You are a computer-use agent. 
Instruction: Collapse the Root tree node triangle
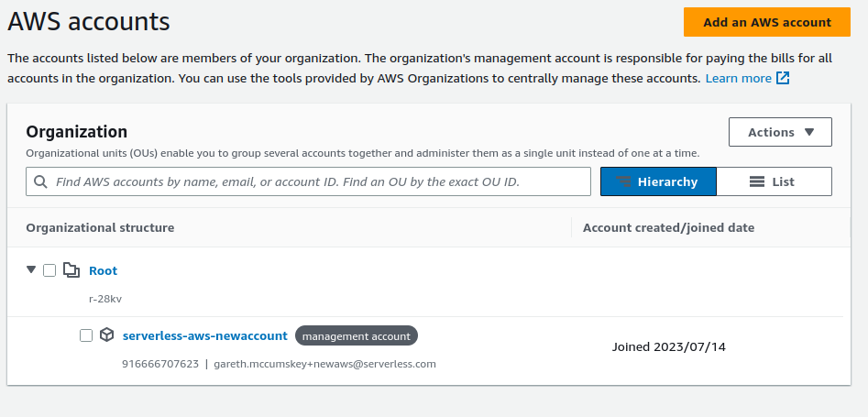(x=31, y=269)
